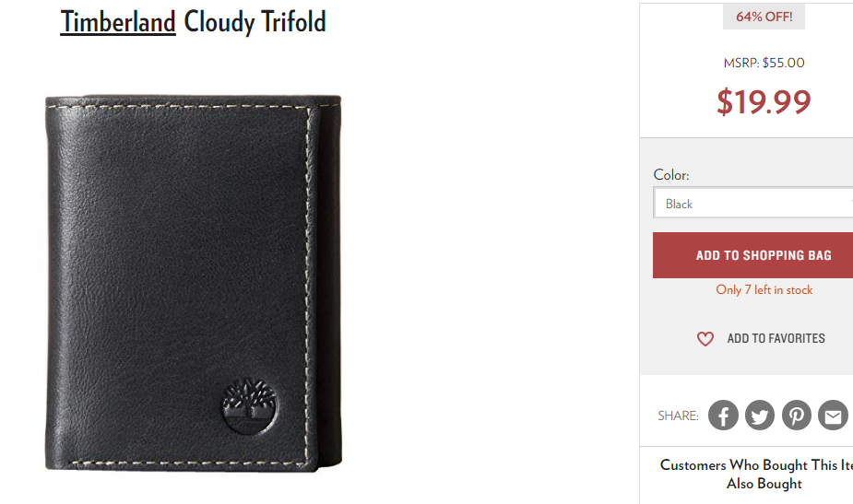Screen dimensions: 853x504
Task: Click the Color label above dropdown
Action: tap(671, 174)
